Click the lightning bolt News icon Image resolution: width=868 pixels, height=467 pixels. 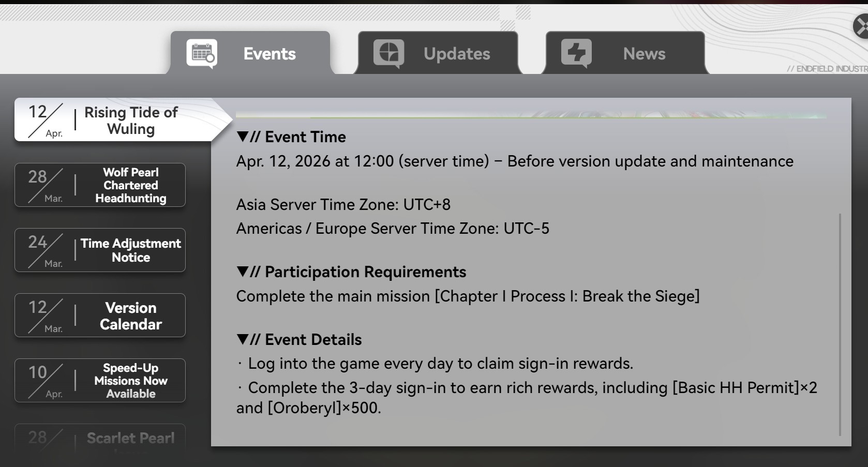pos(576,54)
